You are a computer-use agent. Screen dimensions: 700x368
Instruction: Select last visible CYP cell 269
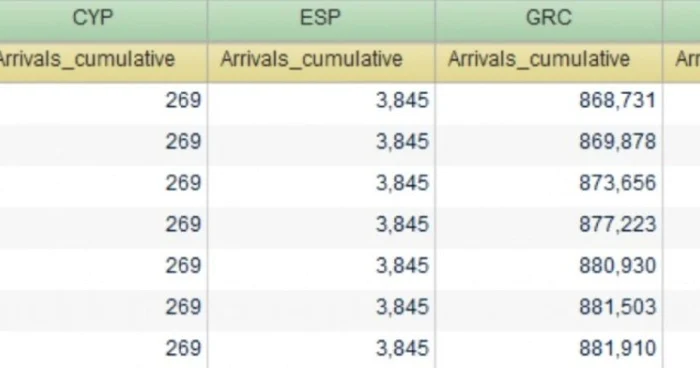103,349
